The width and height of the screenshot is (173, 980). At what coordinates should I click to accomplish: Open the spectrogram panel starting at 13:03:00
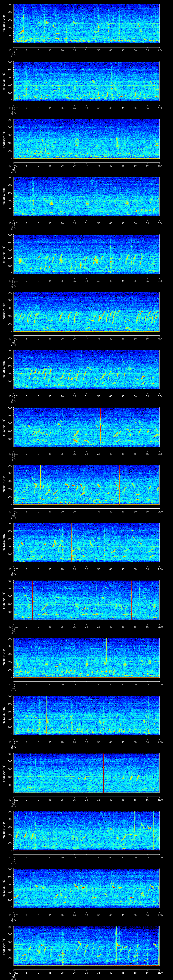[87, 139]
